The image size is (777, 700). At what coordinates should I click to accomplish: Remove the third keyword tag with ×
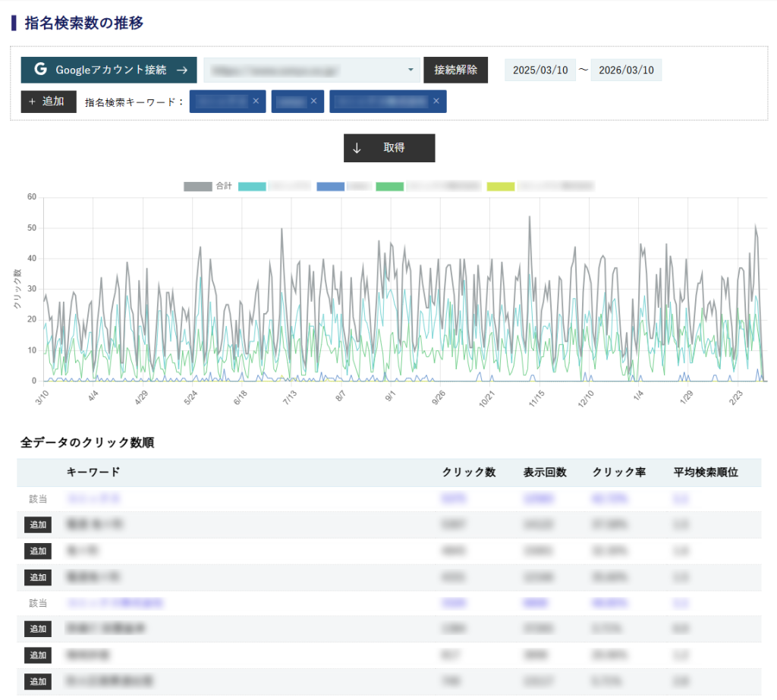click(436, 101)
